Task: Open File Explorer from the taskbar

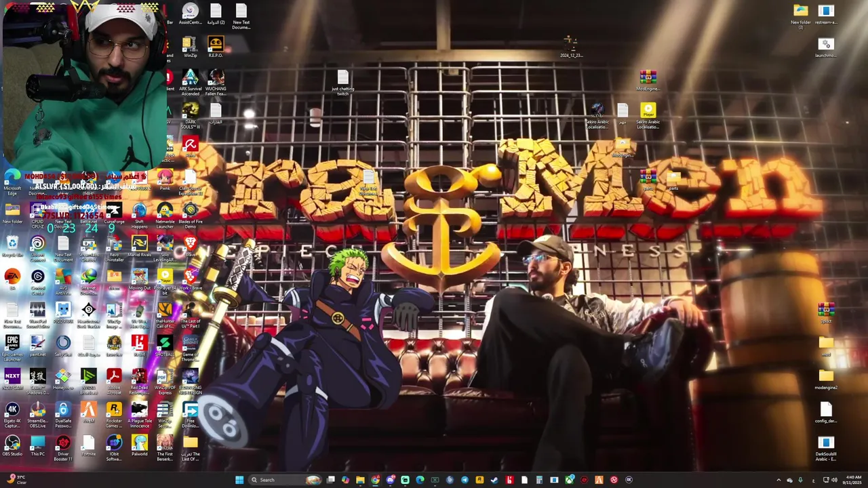Action: point(360,480)
